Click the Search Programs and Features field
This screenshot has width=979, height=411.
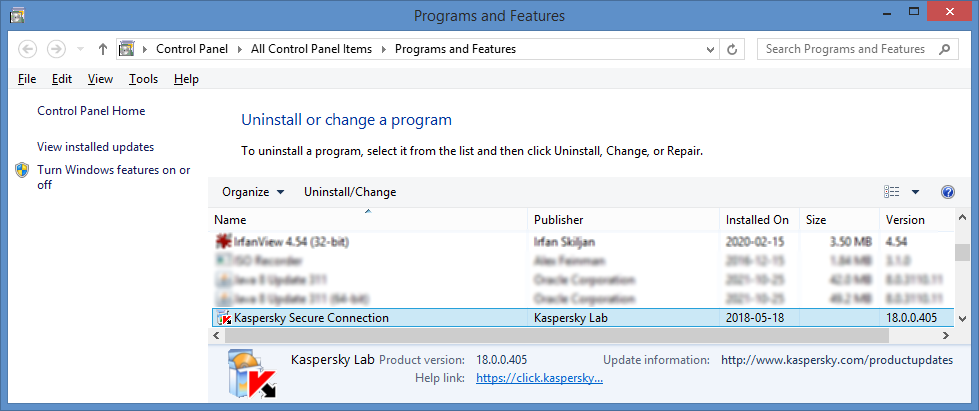coord(845,49)
